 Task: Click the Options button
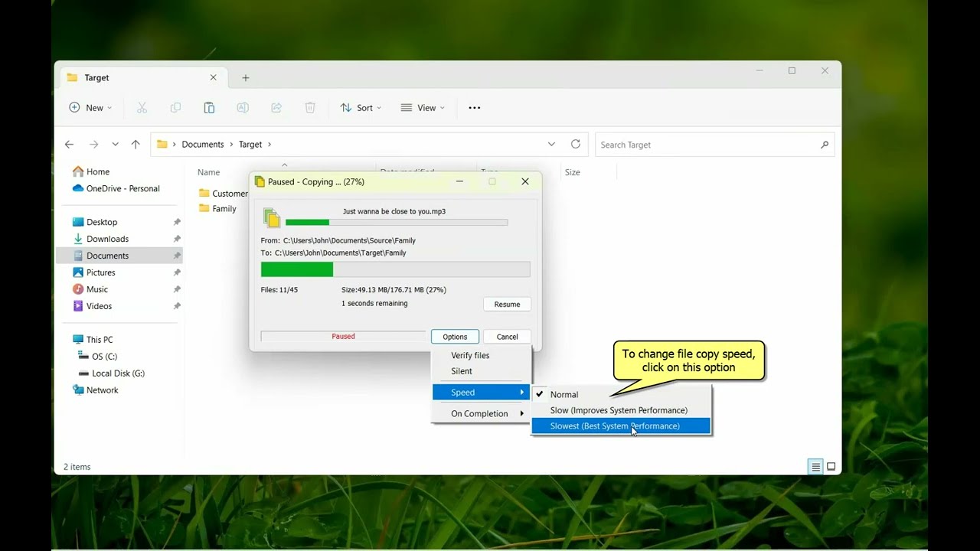455,337
